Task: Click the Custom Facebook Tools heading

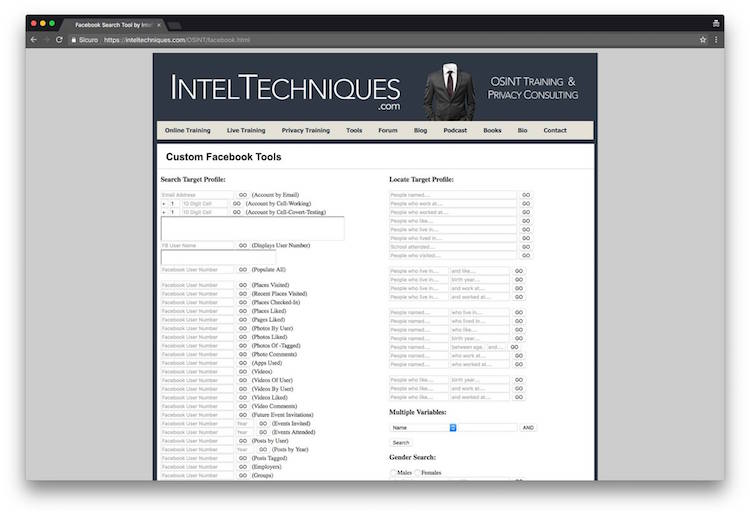Action: coord(223,157)
